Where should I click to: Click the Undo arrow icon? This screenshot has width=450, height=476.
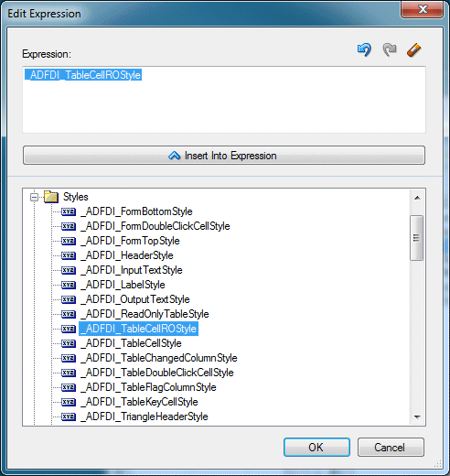pos(364,49)
